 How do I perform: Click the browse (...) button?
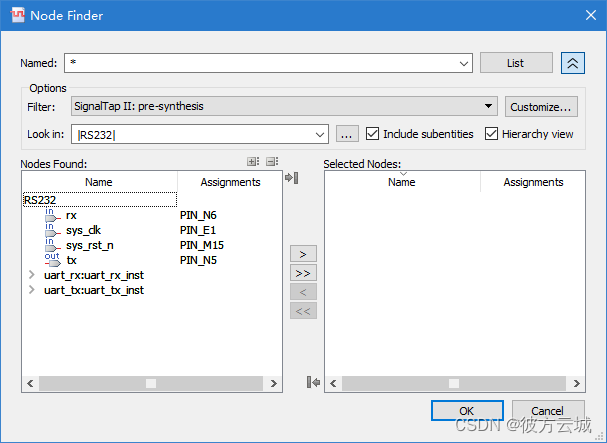click(x=347, y=134)
